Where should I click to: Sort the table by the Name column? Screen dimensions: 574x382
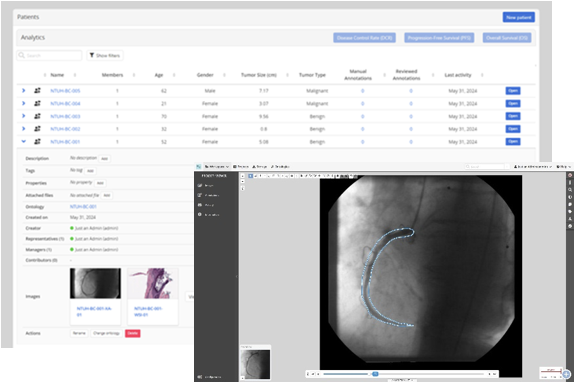tap(57, 75)
